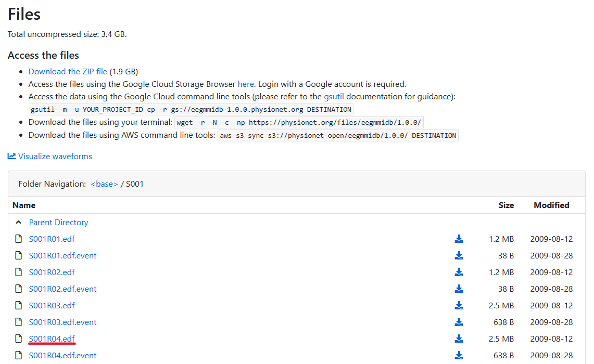This screenshot has height=364, width=594.
Task: Click the Visualize waveforms chart icon
Action: pos(12,156)
